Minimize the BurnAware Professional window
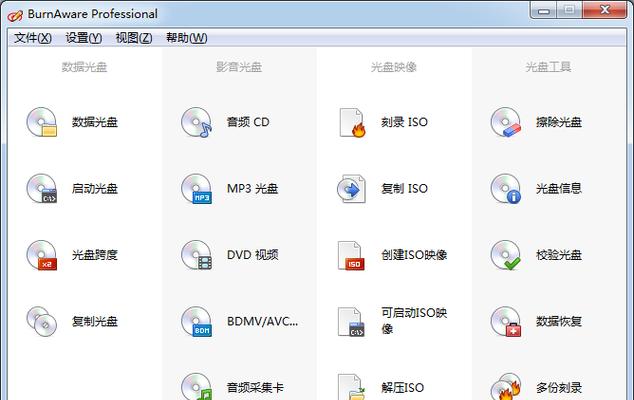Viewport: 634px width, 400px height. [543, 10]
